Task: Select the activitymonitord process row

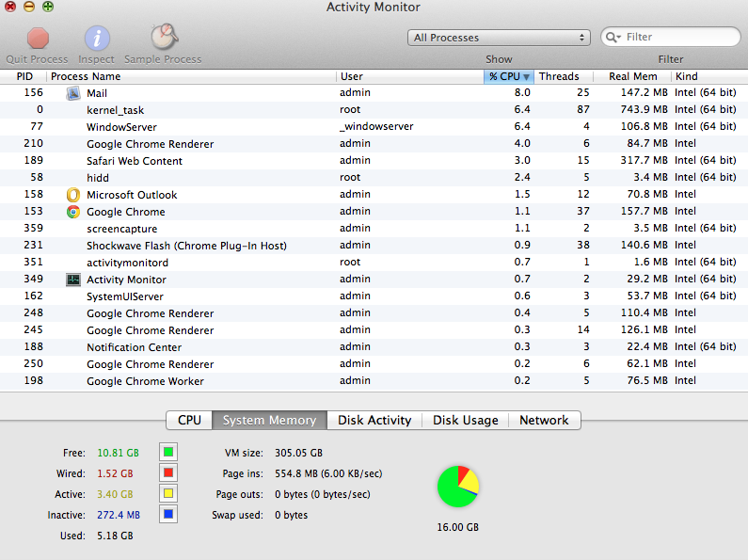Action: tap(374, 263)
